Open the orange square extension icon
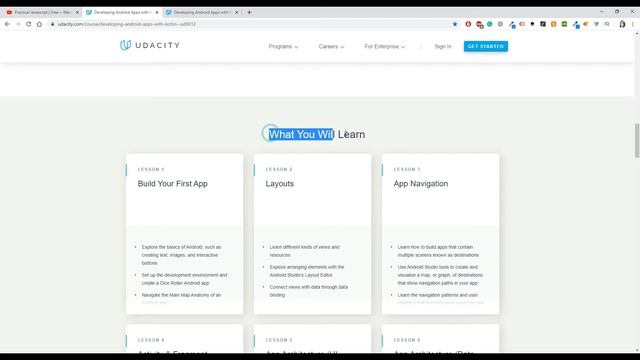 click(553, 24)
